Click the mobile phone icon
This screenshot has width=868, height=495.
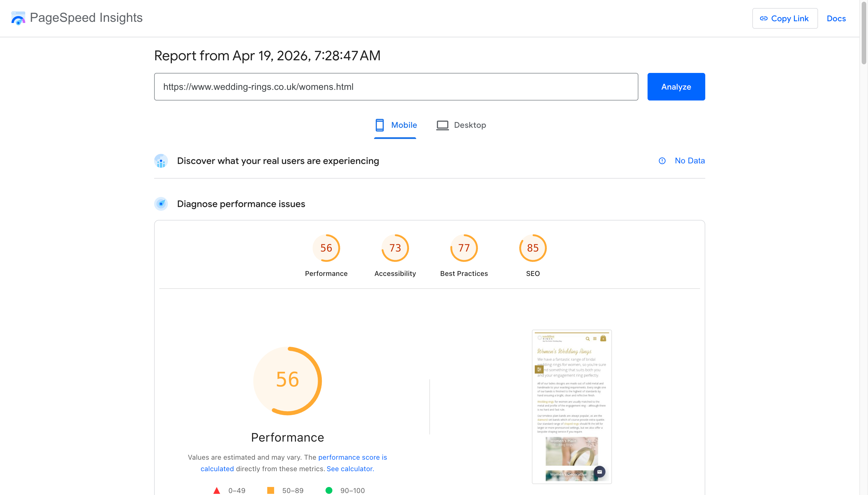tap(380, 125)
